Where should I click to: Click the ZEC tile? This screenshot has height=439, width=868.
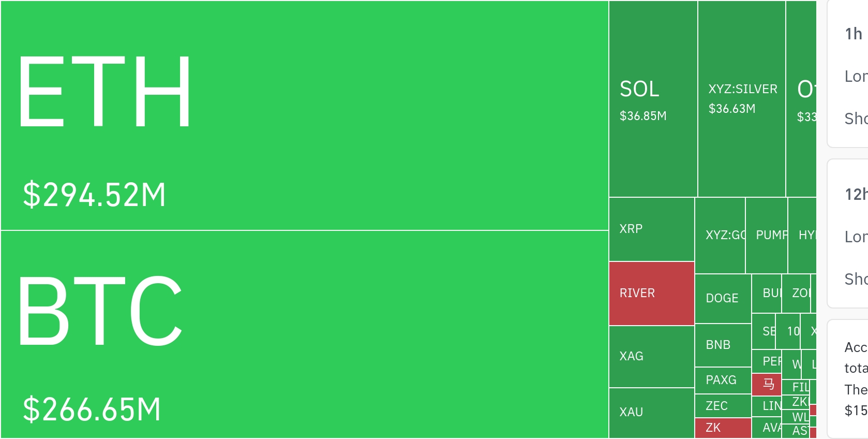click(x=723, y=406)
